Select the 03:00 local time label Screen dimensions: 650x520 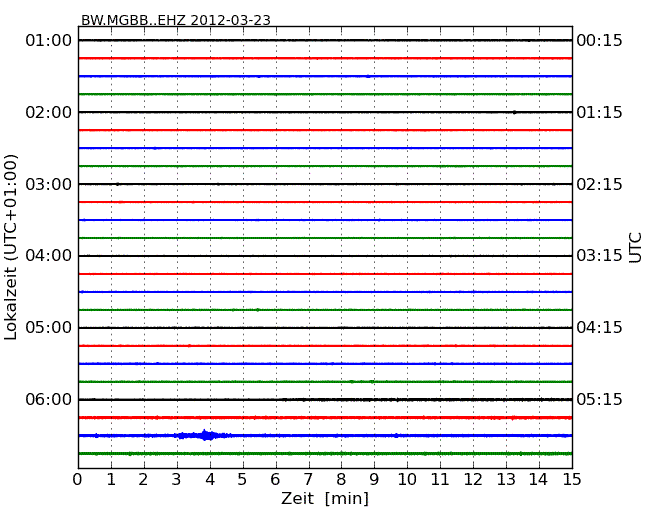[x=49, y=184]
